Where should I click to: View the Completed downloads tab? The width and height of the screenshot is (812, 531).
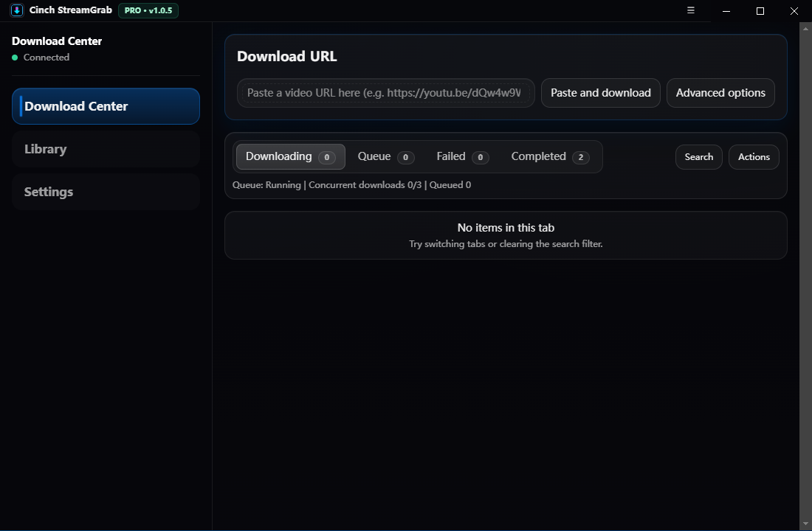click(x=550, y=157)
